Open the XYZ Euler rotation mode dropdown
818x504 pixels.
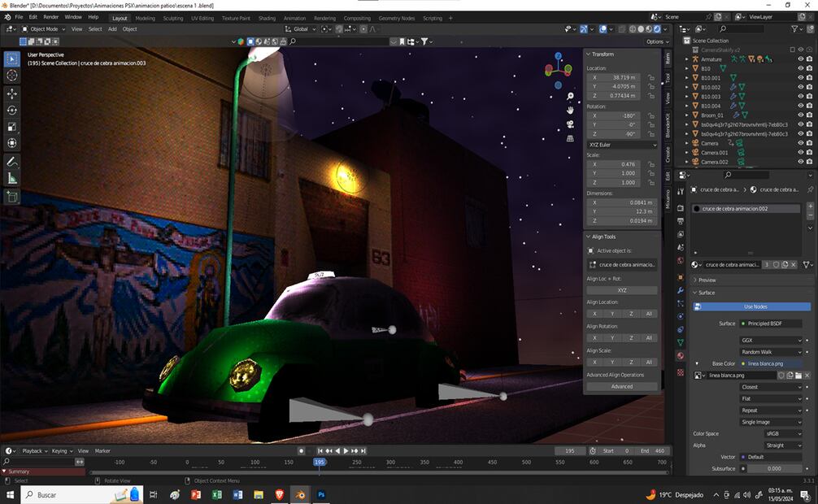pos(622,145)
